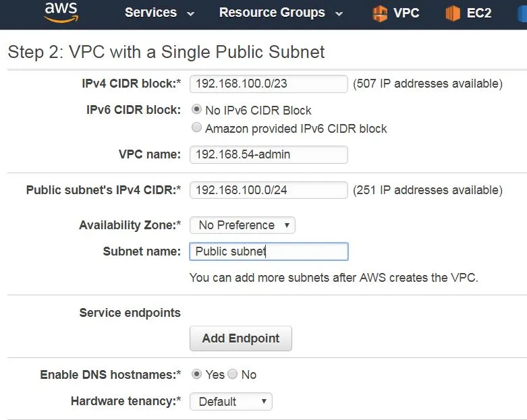Click the Subnet name text field

click(x=269, y=251)
